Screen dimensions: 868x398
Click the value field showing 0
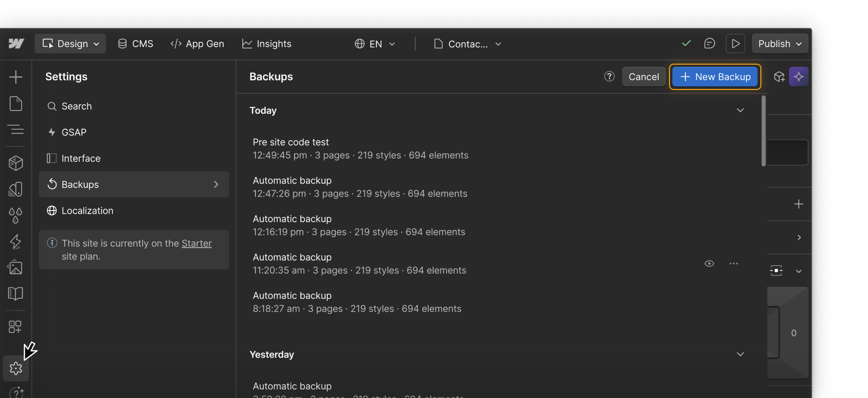point(793,333)
